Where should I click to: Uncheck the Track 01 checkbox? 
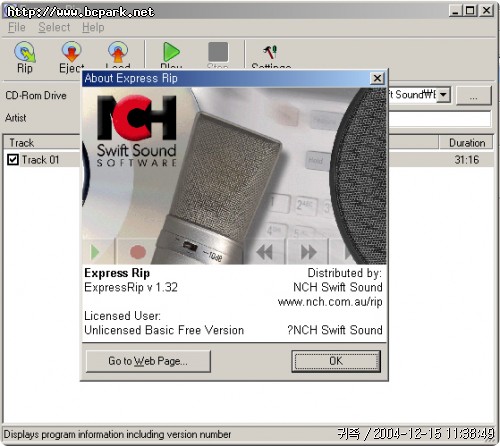click(x=13, y=160)
